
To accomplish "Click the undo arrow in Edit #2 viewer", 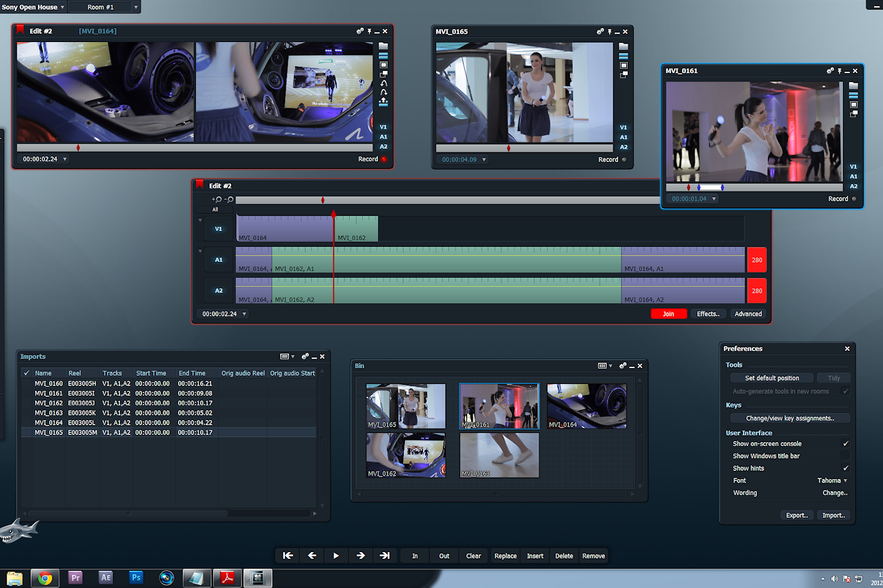I will coord(384,83).
